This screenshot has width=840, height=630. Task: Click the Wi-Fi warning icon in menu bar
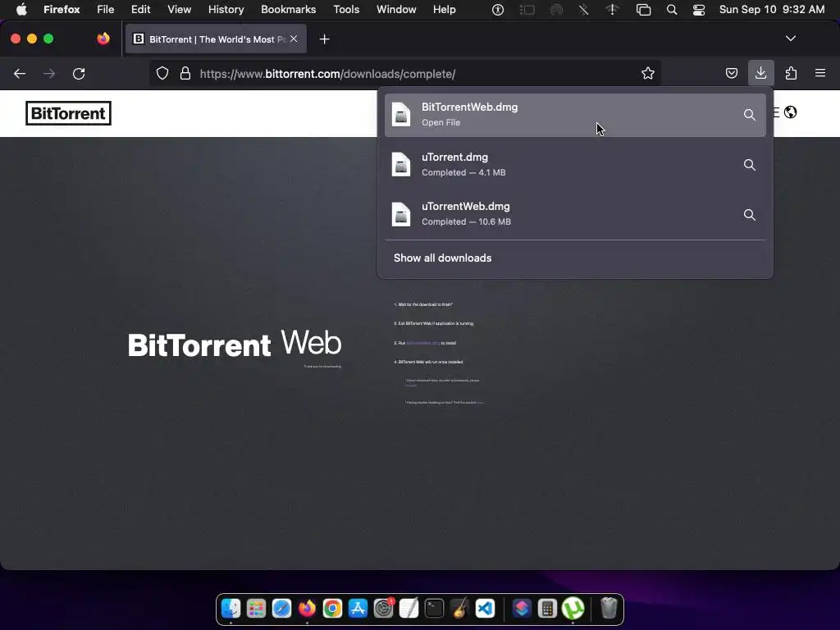click(612, 10)
